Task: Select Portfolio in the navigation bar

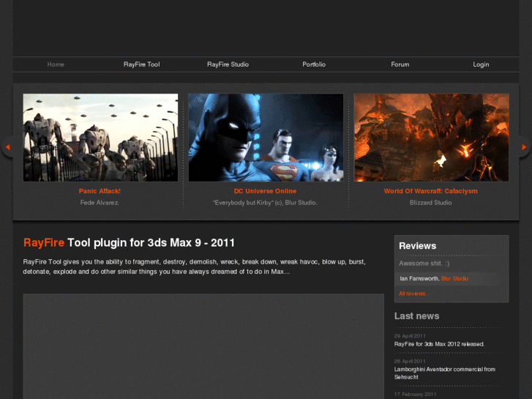Action: (x=314, y=64)
